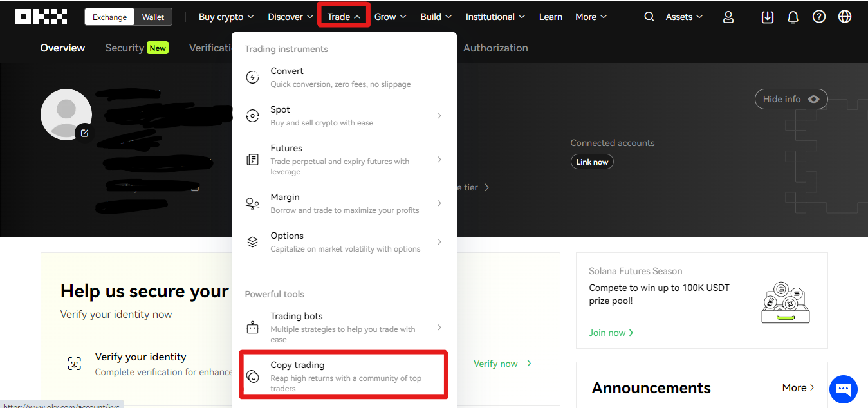Click the Convert lightning icon
868x408 pixels.
click(x=253, y=77)
